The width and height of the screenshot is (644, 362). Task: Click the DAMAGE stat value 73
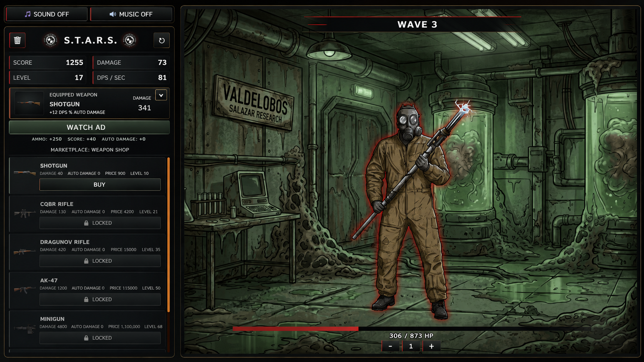click(x=162, y=62)
